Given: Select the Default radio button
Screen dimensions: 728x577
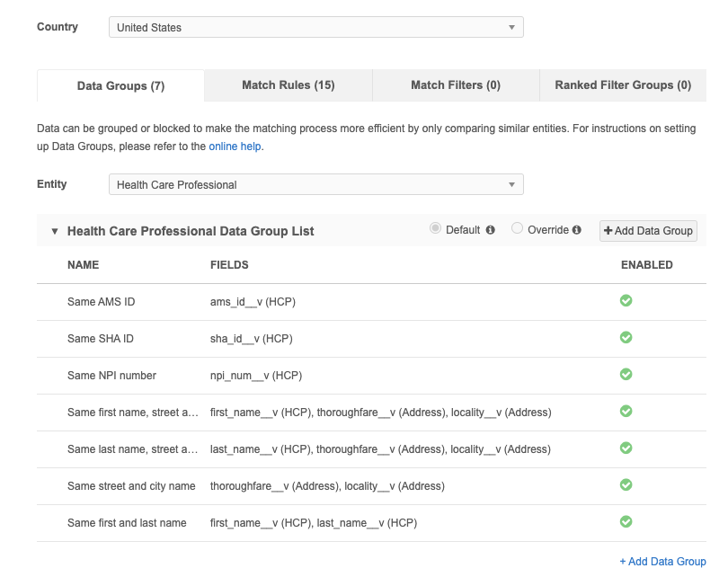Looking at the screenshot, I should click(436, 229).
